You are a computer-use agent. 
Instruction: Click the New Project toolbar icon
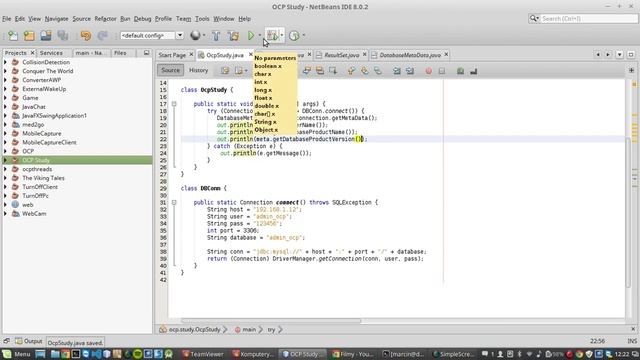(29, 36)
